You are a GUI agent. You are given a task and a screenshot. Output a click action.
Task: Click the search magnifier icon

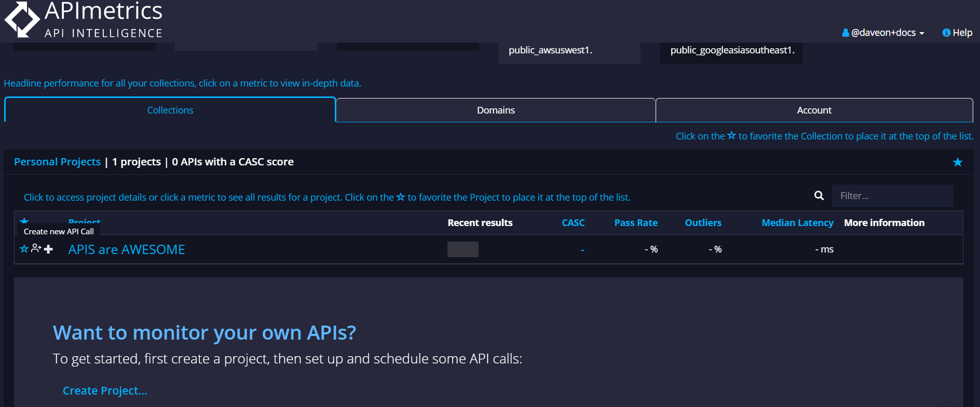click(x=819, y=195)
